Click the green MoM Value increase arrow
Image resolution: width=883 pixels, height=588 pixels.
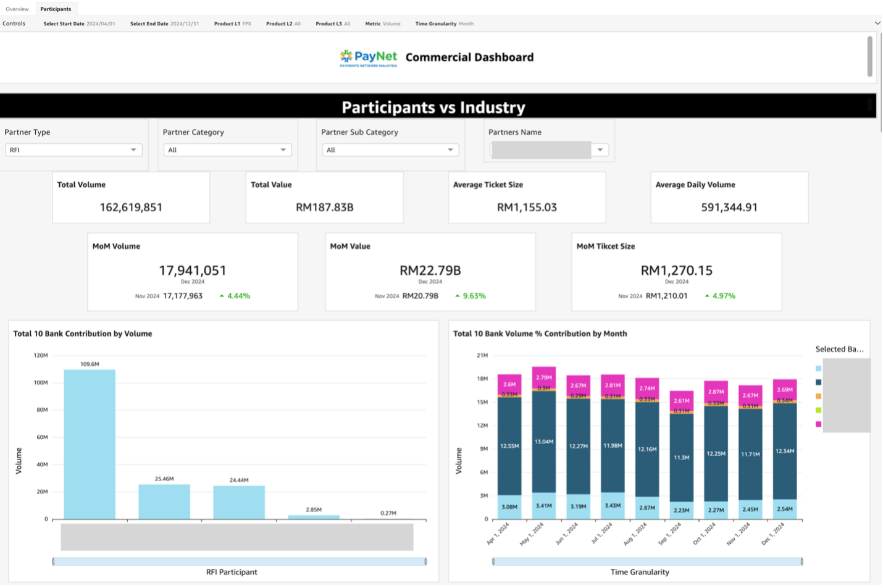458,296
